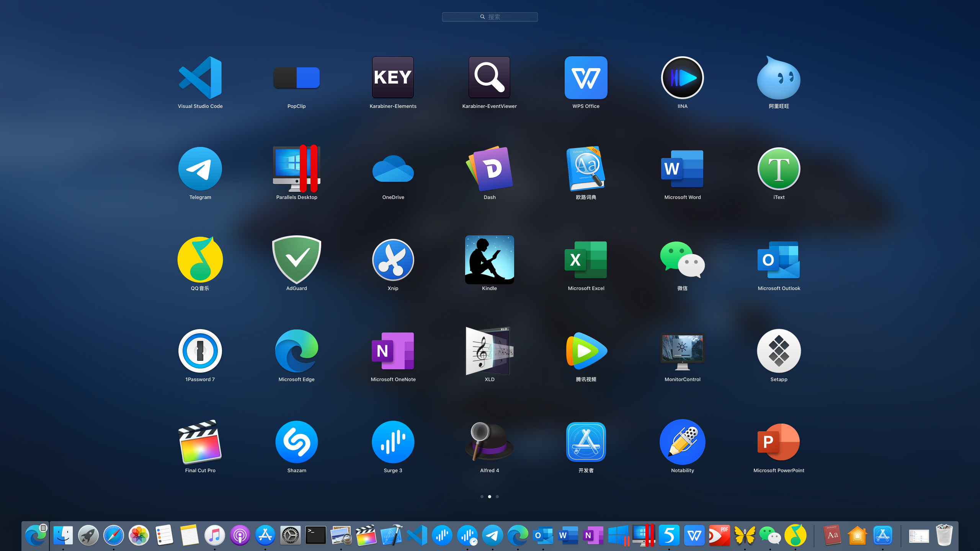The width and height of the screenshot is (980, 551).
Task: Go to the first Launchpad page dot
Action: 482,497
